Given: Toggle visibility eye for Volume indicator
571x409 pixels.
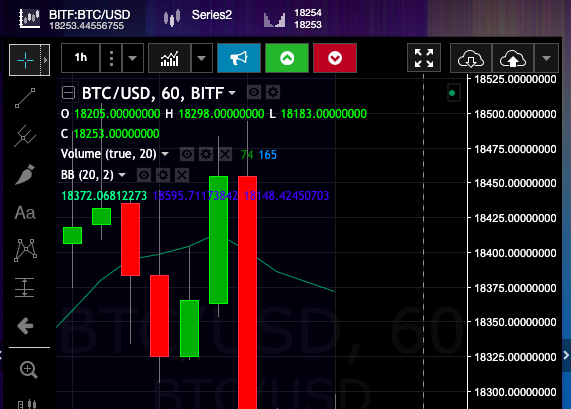Looking at the screenshot, I should pyautogui.click(x=187, y=154).
